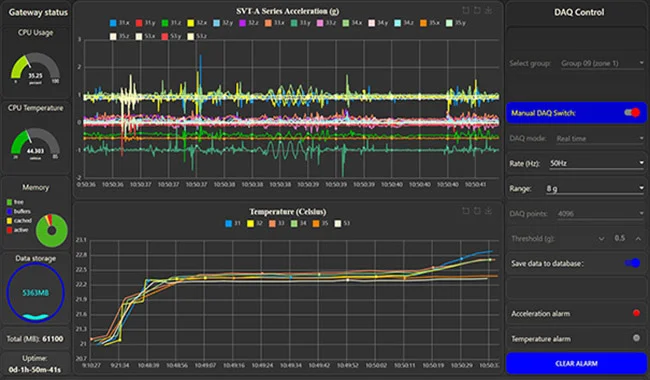Save the Acceleration chart as image

click(x=489, y=10)
